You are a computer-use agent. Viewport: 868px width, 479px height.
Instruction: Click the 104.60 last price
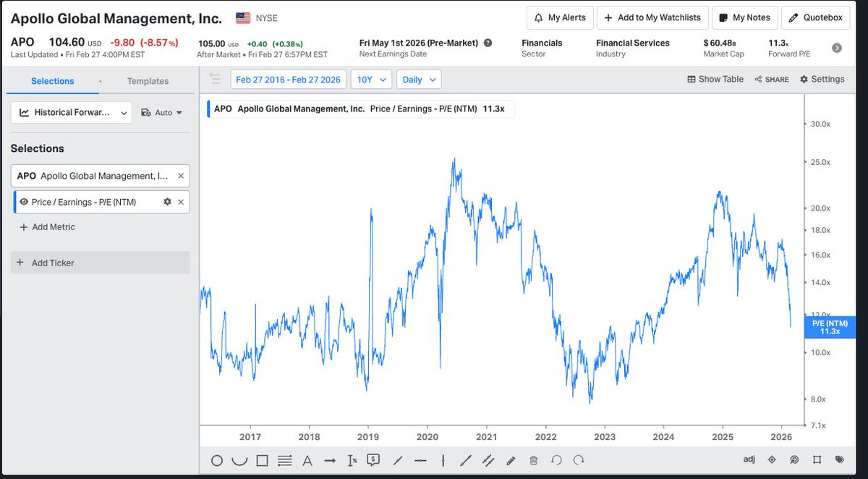tap(67, 42)
